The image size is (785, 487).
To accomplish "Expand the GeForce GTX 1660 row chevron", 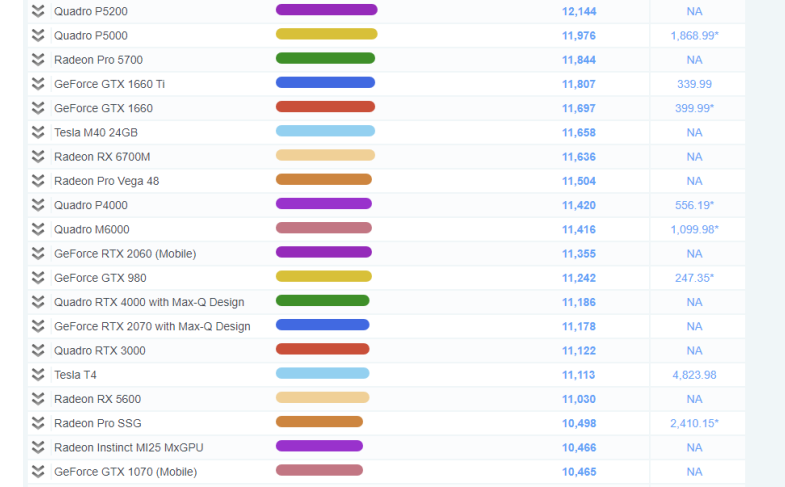I will (x=38, y=108).
